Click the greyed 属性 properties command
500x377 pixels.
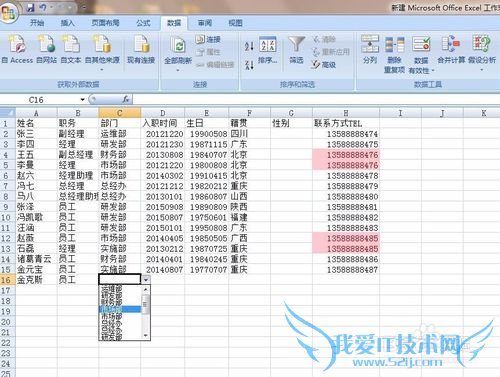[208, 52]
